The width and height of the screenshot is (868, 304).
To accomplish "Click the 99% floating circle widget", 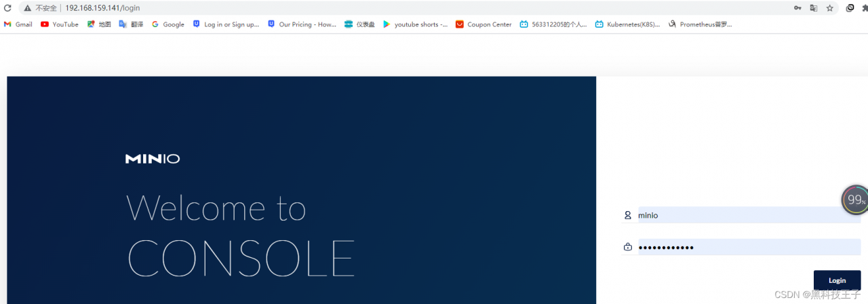I will (855, 199).
